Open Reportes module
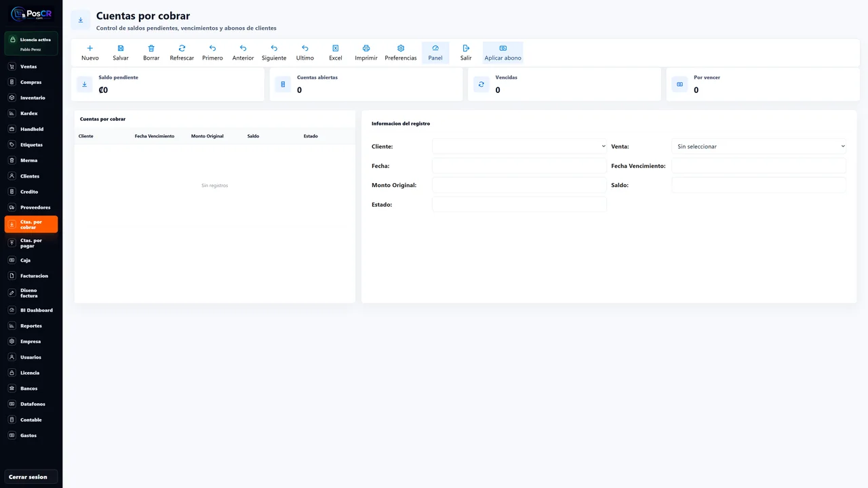This screenshot has height=488, width=868. (31, 326)
